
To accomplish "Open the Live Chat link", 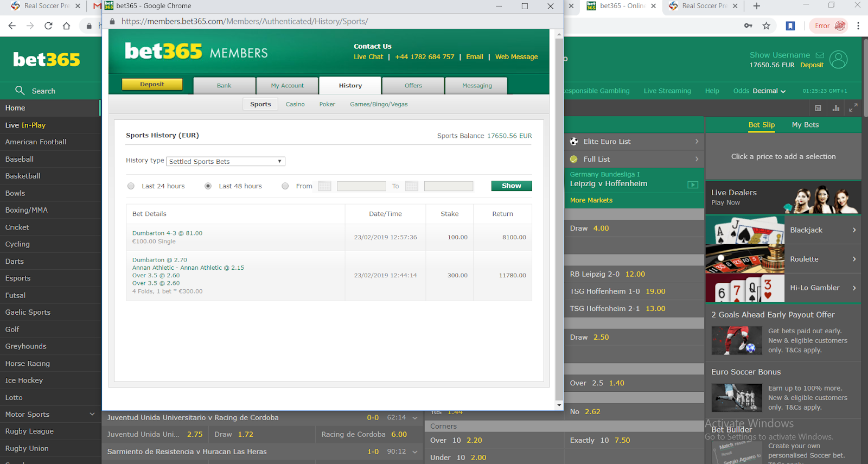I will point(368,57).
